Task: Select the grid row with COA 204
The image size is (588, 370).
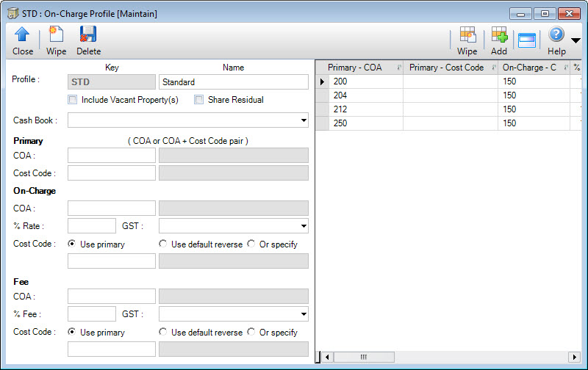Action: coord(448,95)
